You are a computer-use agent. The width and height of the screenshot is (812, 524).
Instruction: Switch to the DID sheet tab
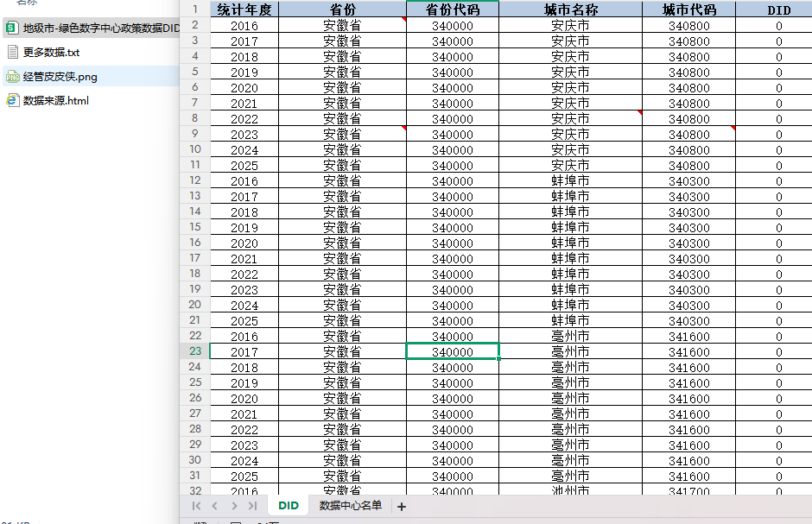click(x=289, y=505)
